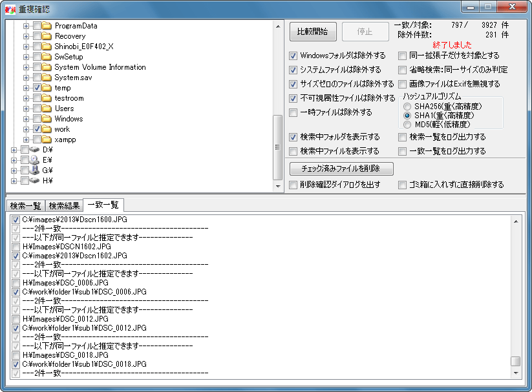Select the xampp folder icon
This screenshot has width=532, height=392.
(x=47, y=139)
